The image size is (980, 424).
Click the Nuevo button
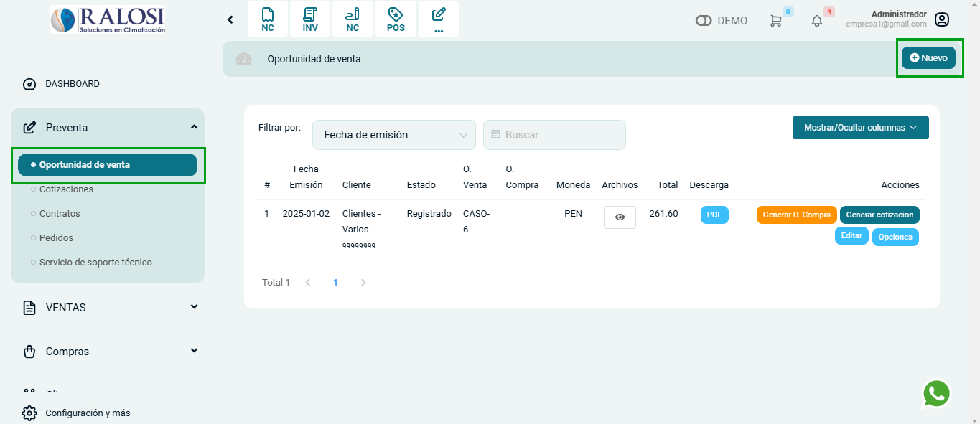pyautogui.click(x=928, y=58)
